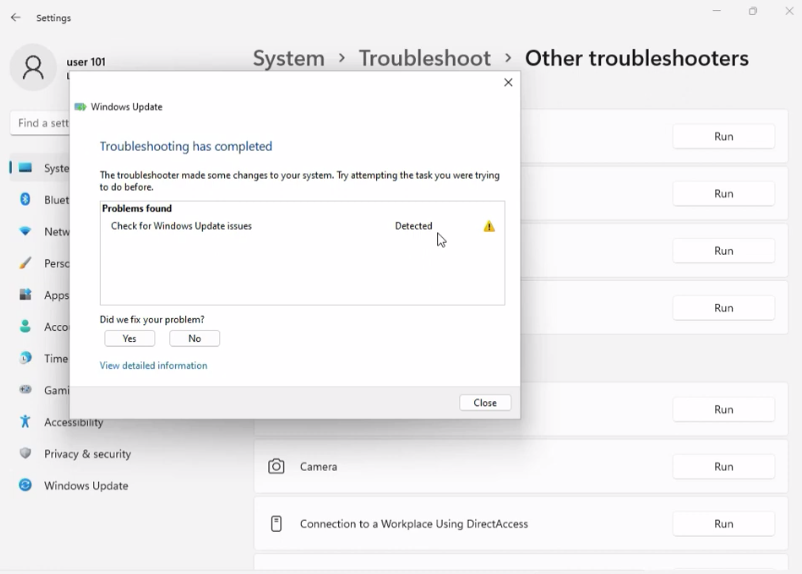The image size is (802, 574).
Task: Open View detailed information link
Action: [x=154, y=366]
